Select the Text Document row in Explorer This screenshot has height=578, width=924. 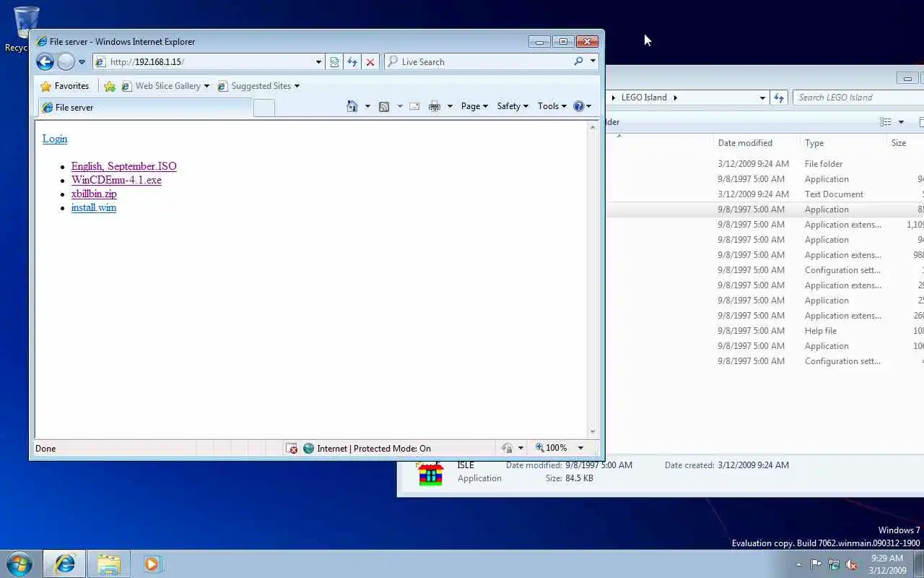764,194
